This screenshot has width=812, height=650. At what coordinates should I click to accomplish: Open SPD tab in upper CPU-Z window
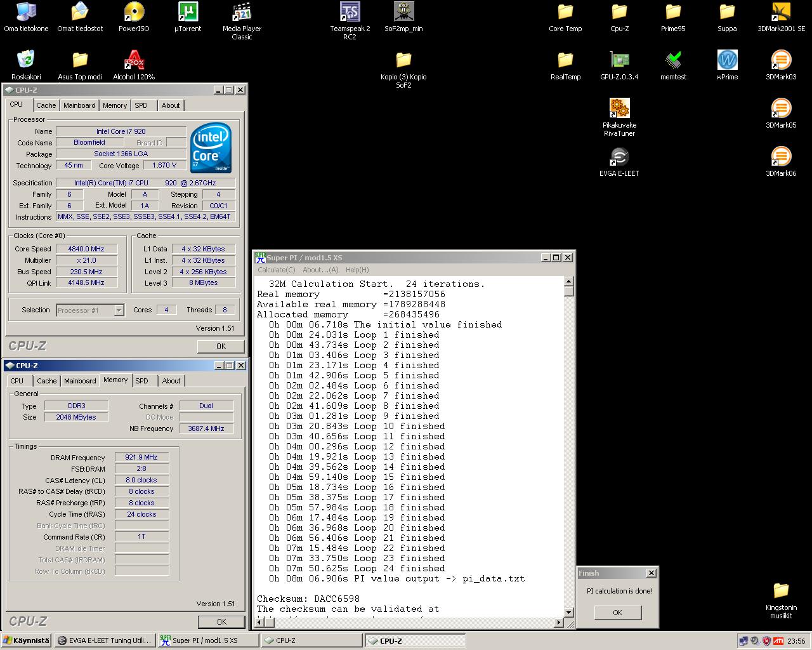point(141,105)
